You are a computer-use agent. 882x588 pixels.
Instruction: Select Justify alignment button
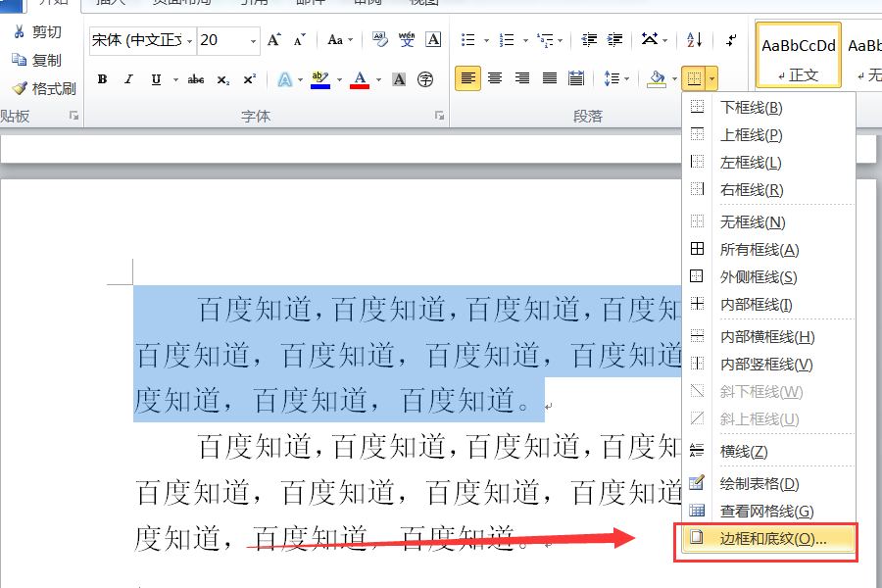click(549, 78)
